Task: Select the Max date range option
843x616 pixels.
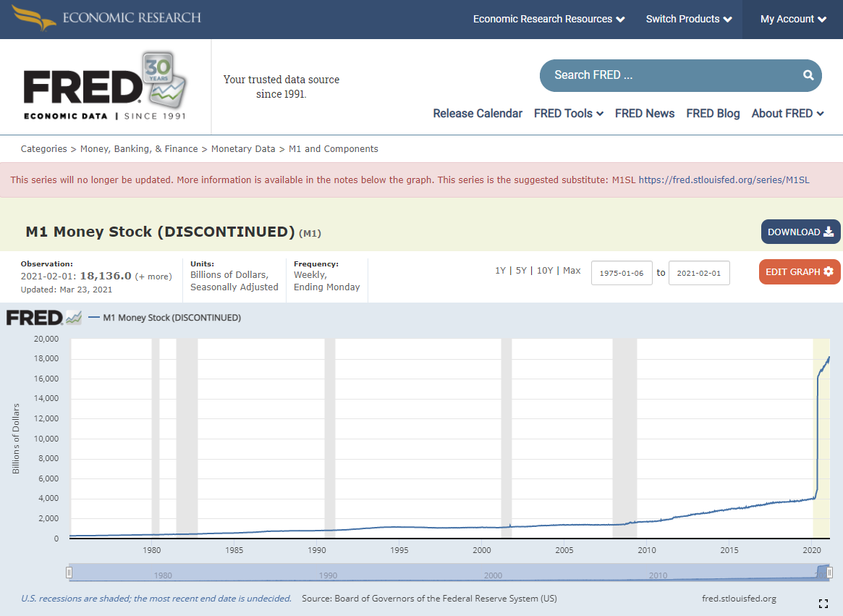Action: (572, 269)
